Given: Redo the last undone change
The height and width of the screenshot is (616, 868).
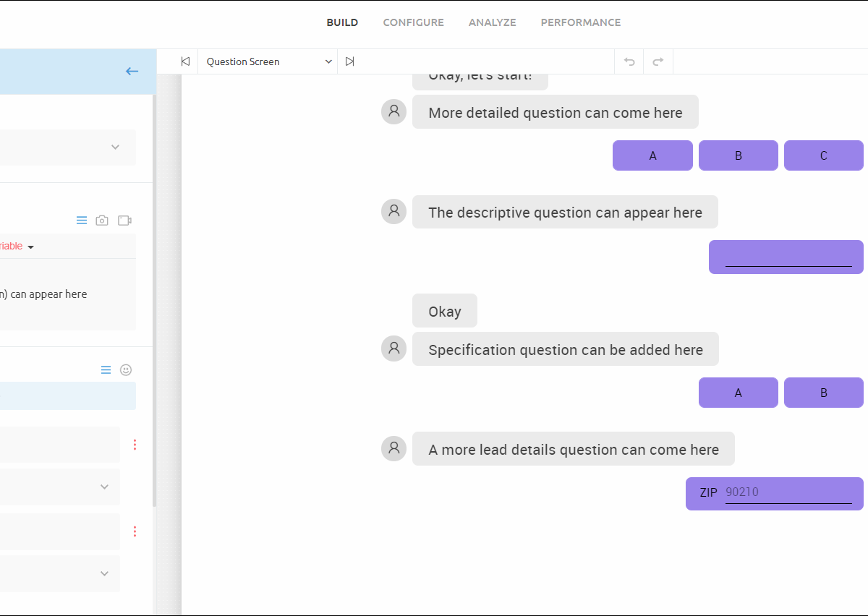Looking at the screenshot, I should click(x=658, y=61).
